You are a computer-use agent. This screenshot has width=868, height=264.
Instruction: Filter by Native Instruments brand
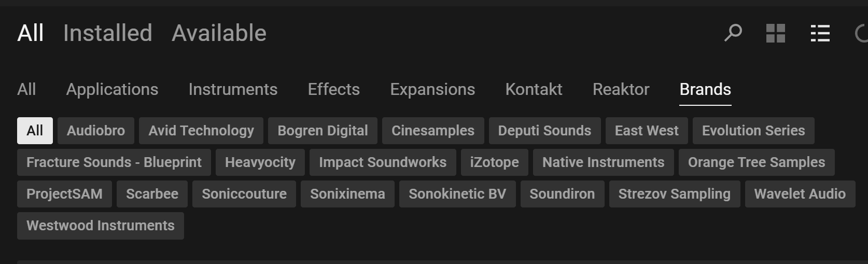(603, 162)
